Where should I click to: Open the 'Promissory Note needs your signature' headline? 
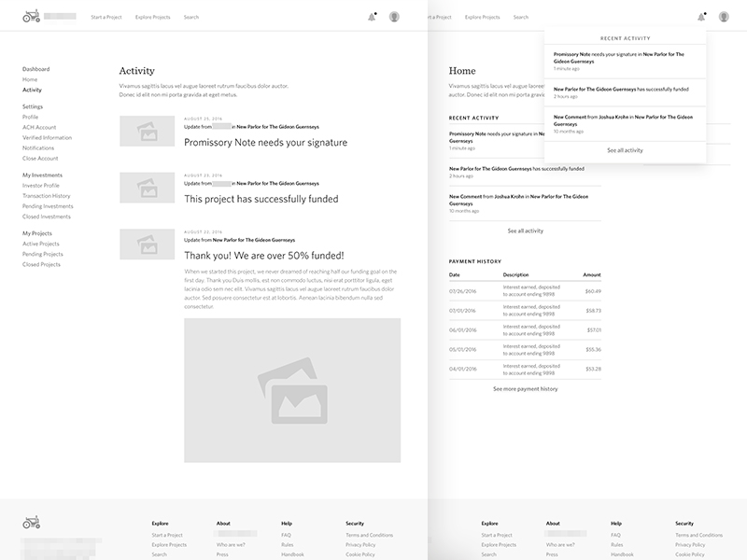coord(265,143)
